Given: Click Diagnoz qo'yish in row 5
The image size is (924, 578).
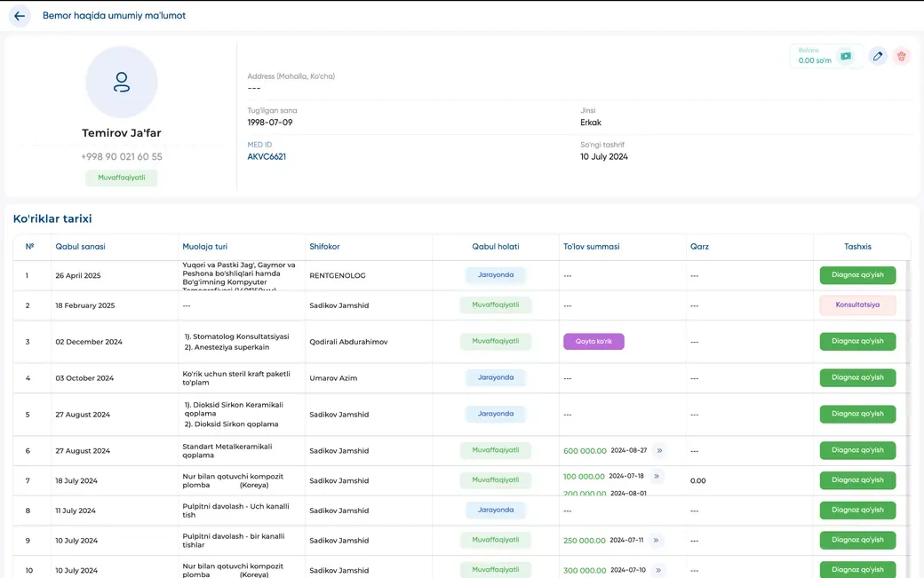Looking at the screenshot, I should (857, 414).
